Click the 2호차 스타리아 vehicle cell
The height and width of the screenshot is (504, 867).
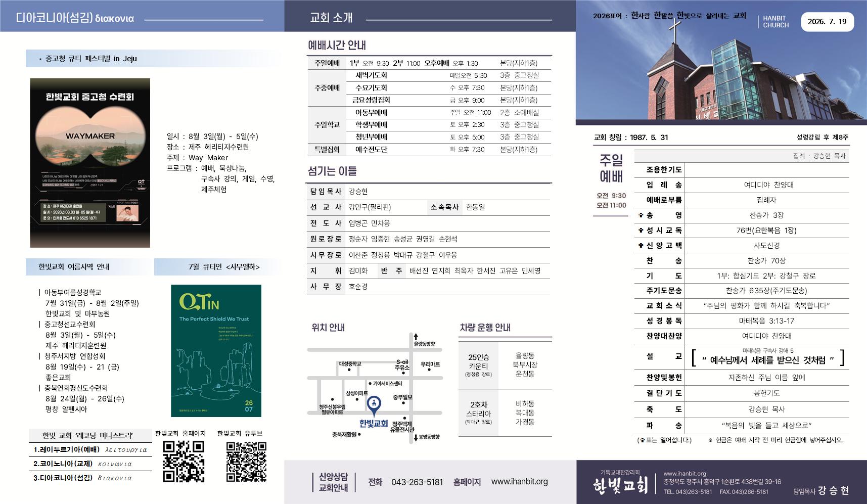point(478,413)
